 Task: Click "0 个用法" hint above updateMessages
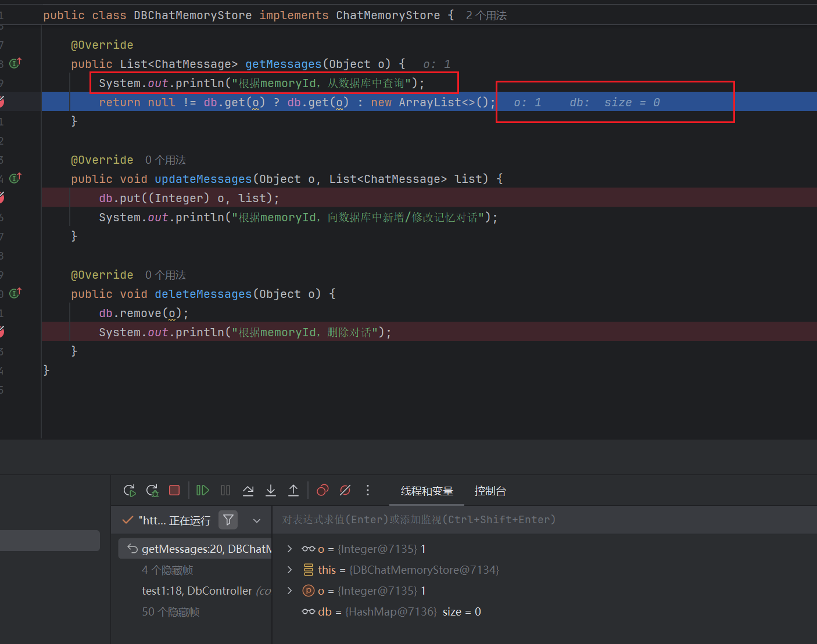[x=166, y=160]
